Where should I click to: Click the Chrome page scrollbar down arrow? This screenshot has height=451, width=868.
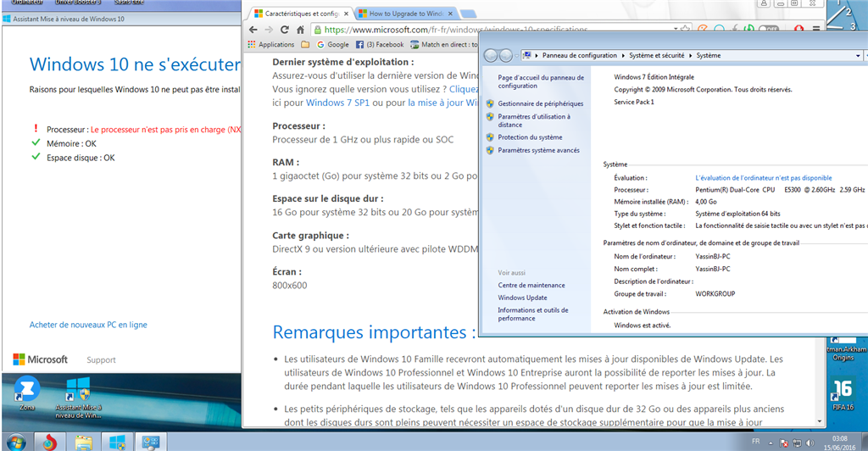tap(820, 421)
